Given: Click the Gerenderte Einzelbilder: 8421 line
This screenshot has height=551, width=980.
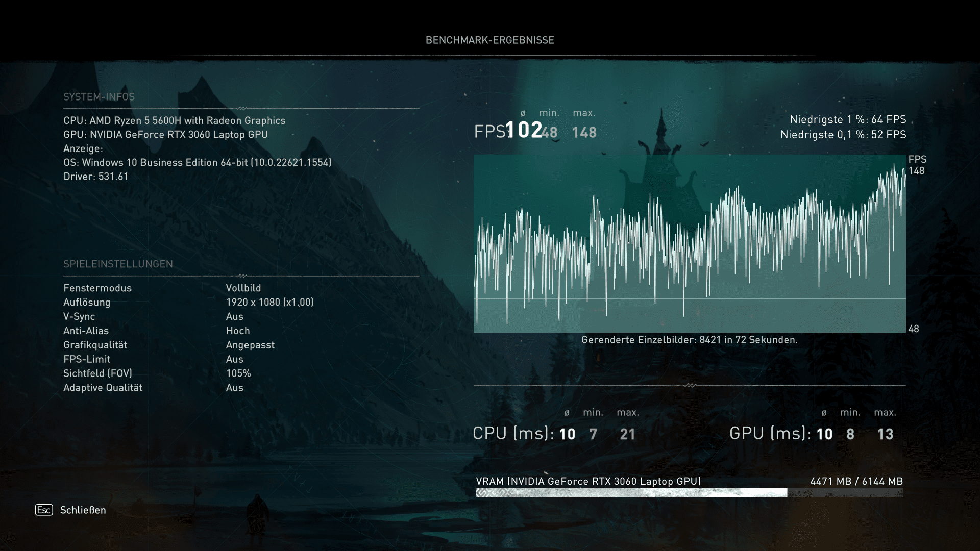Looking at the screenshot, I should pos(690,340).
